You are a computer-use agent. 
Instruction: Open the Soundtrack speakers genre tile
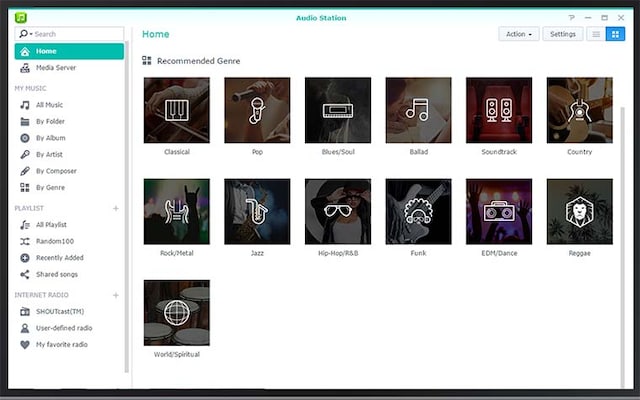point(499,110)
